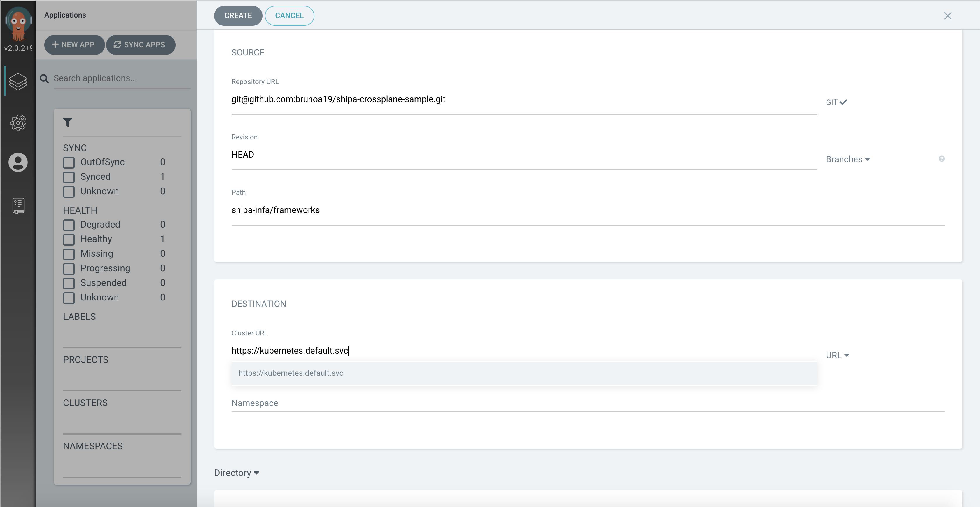Enable the OutOfSync filter checkbox
This screenshot has width=980, height=507.
[x=69, y=162]
